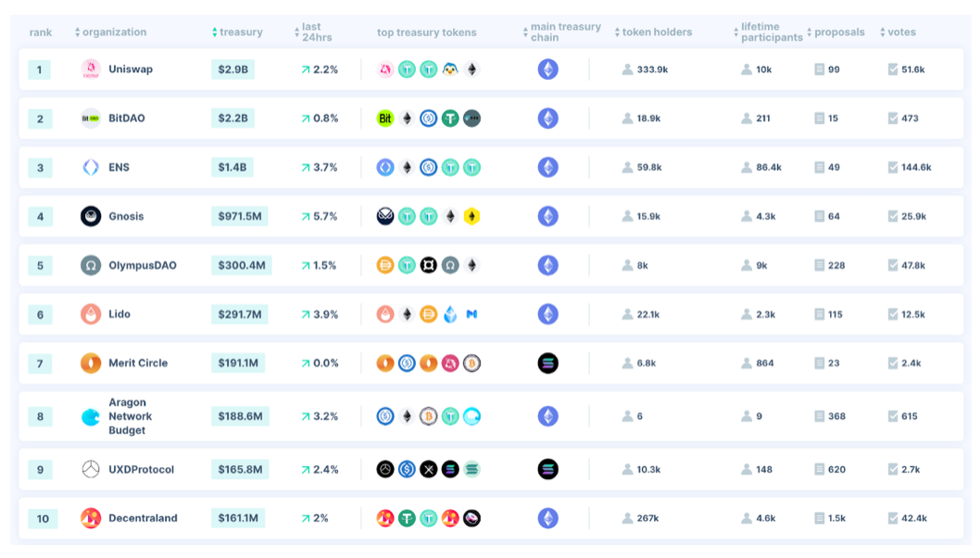Click the green Bit token icon in BitDAO row
Viewport: 980px width, 558px height.
(385, 119)
